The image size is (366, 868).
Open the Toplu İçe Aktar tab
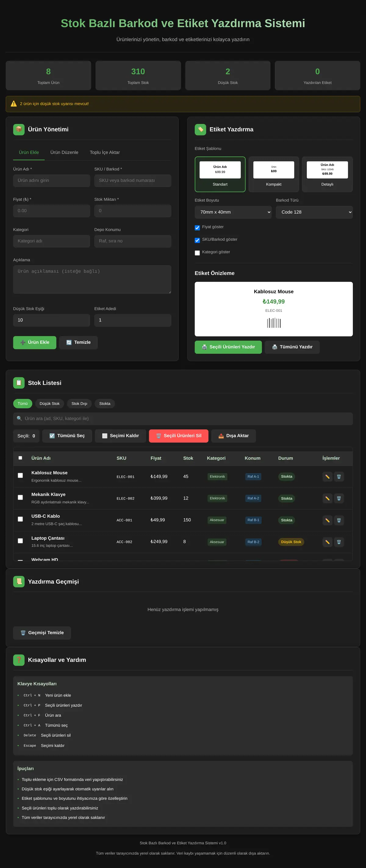point(105,152)
